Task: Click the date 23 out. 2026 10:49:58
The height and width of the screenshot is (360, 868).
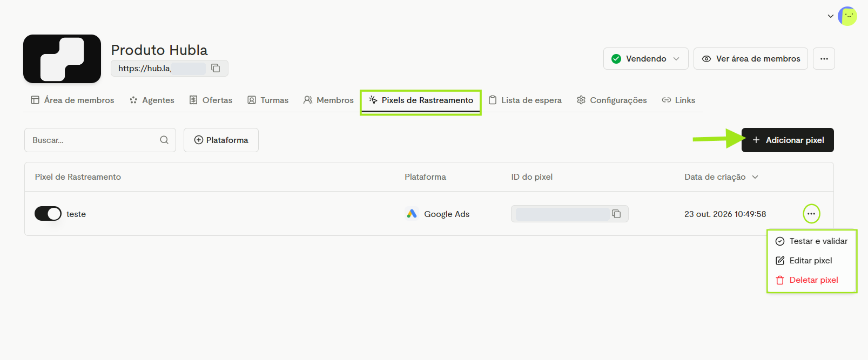Action: point(725,214)
